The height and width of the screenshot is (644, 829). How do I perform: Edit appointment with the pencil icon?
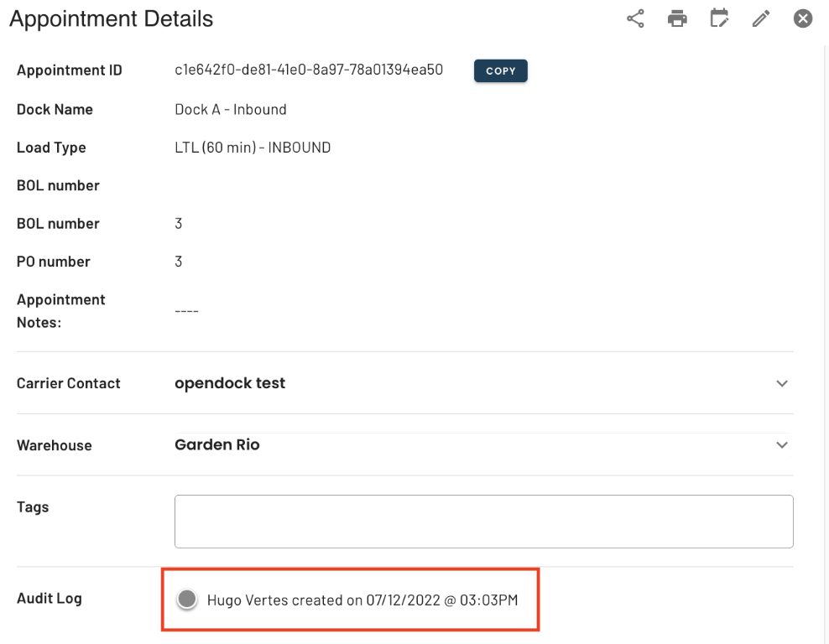tap(761, 18)
